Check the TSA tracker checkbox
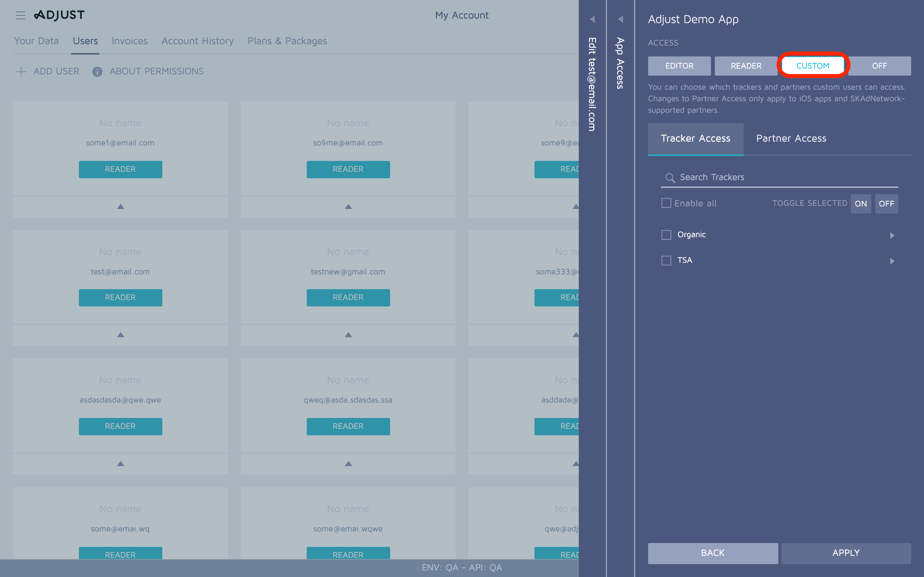 click(666, 260)
